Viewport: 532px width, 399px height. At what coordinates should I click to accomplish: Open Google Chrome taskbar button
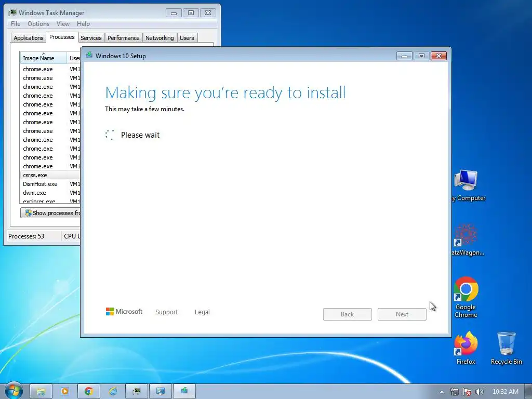88,391
